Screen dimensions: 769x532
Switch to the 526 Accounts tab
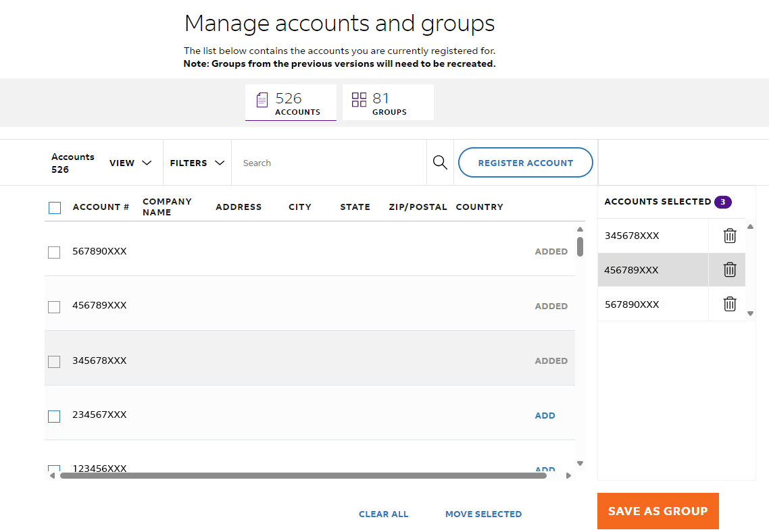(291, 103)
